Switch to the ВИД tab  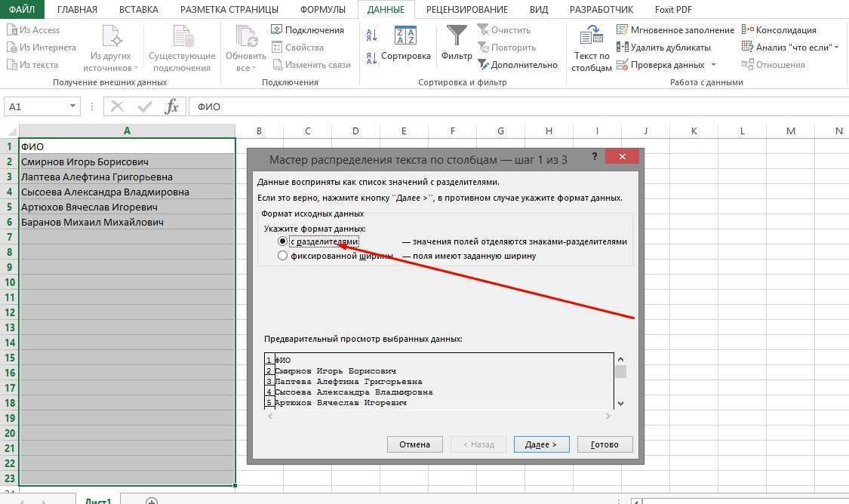tap(538, 9)
